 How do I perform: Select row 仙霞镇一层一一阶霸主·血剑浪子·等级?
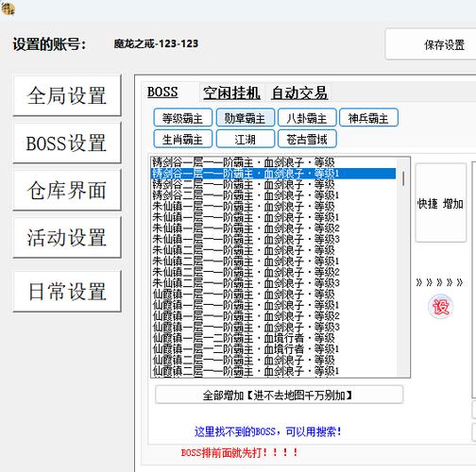[x=273, y=295]
